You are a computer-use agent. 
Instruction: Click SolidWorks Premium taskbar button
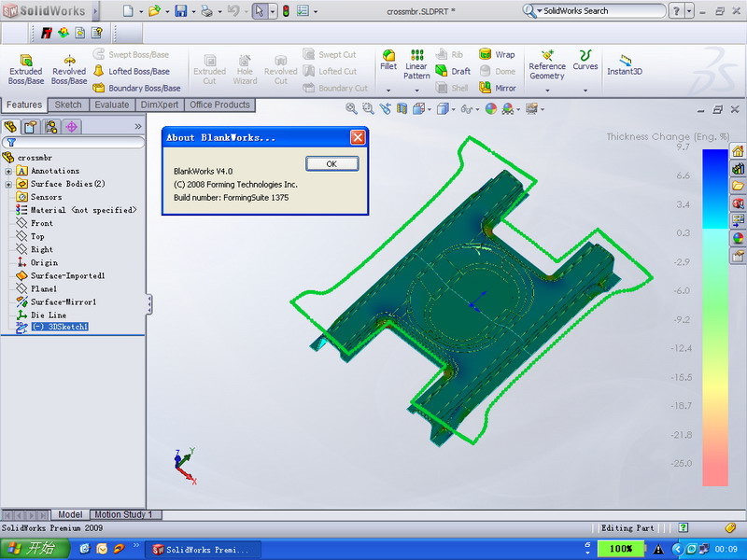point(203,550)
